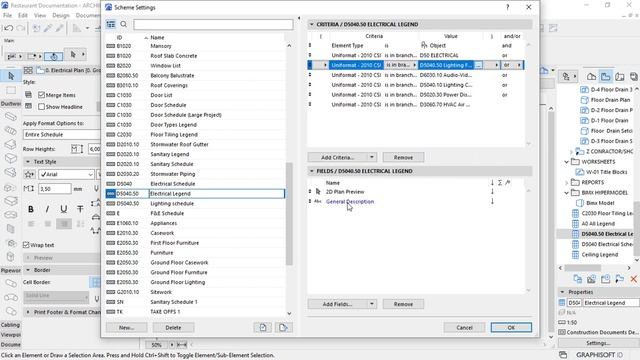The width and height of the screenshot is (640, 360).
Task: Click the Add Criteria button
Action: 338,157
